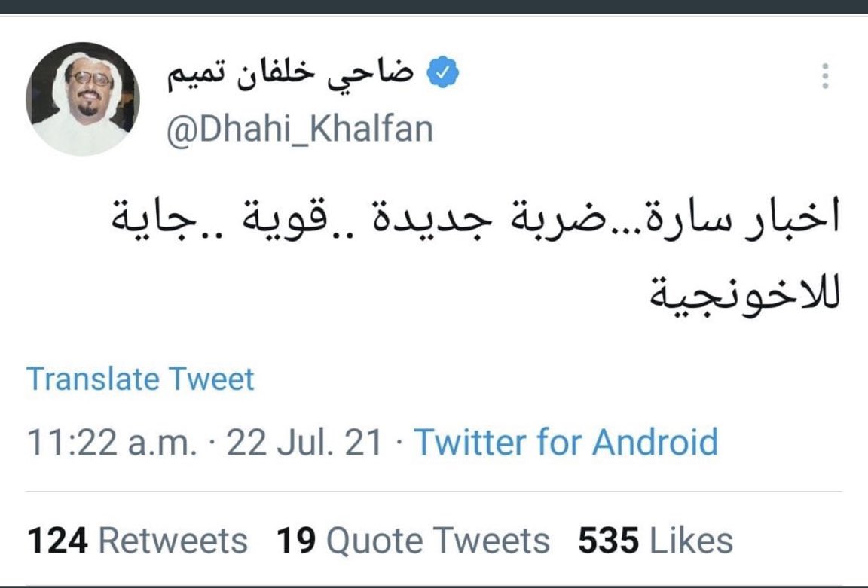Viewport: 868px width, 588px height.
Task: Click the dark bar above the tweet
Action: pos(434,7)
